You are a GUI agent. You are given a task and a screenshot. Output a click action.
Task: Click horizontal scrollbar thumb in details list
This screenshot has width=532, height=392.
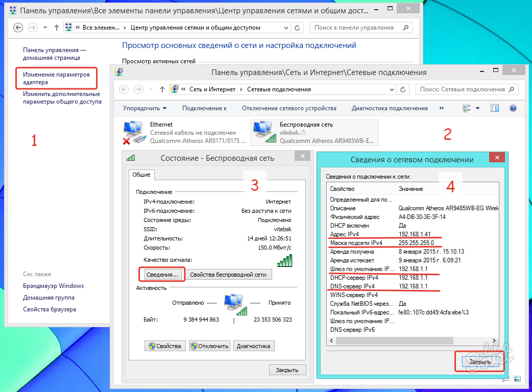[394, 340]
